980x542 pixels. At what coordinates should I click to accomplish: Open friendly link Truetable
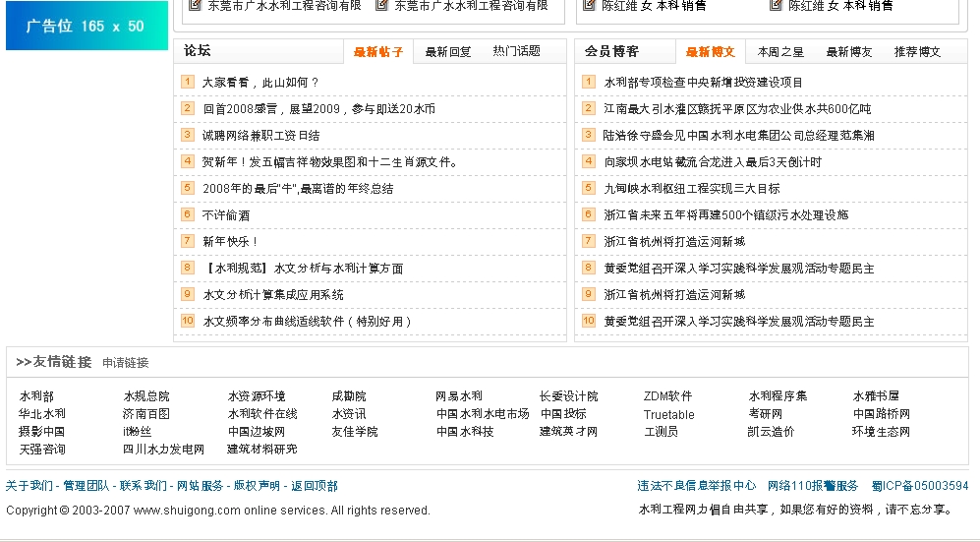point(668,414)
